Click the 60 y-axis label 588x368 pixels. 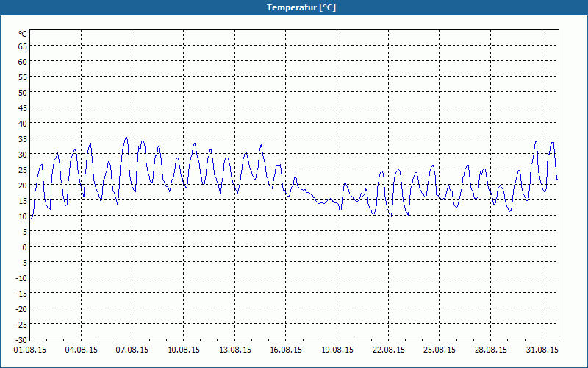coord(23,62)
